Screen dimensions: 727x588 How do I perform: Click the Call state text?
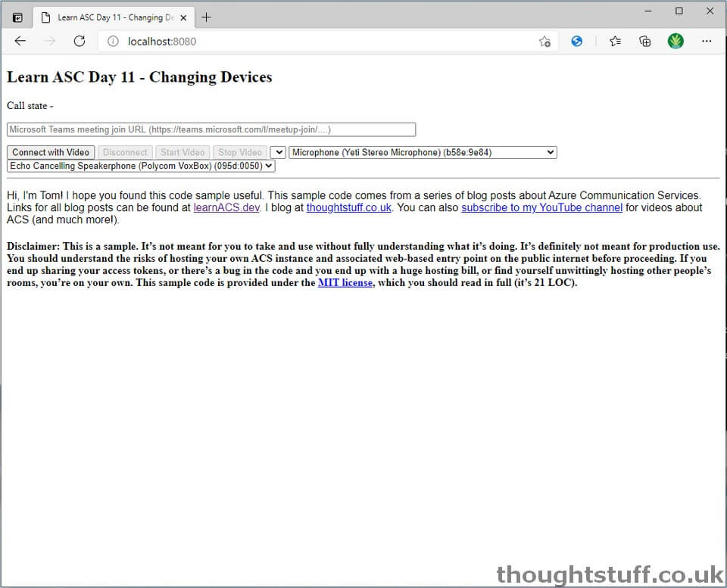[x=30, y=106]
